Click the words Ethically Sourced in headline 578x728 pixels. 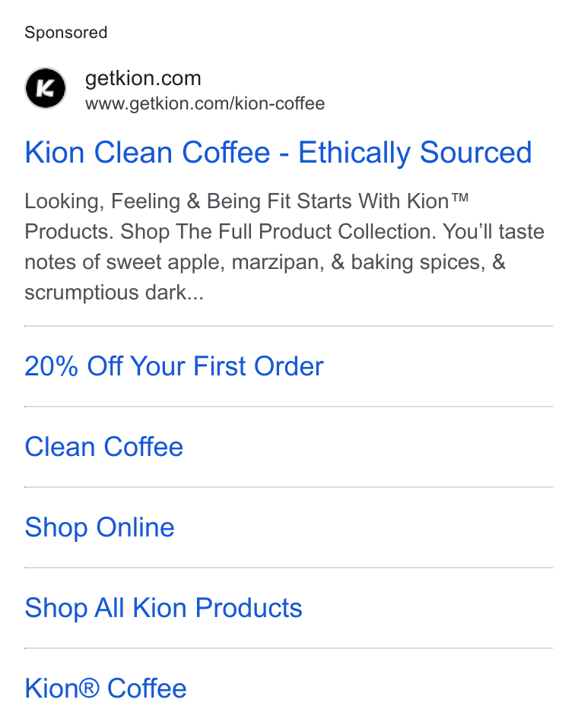point(415,152)
